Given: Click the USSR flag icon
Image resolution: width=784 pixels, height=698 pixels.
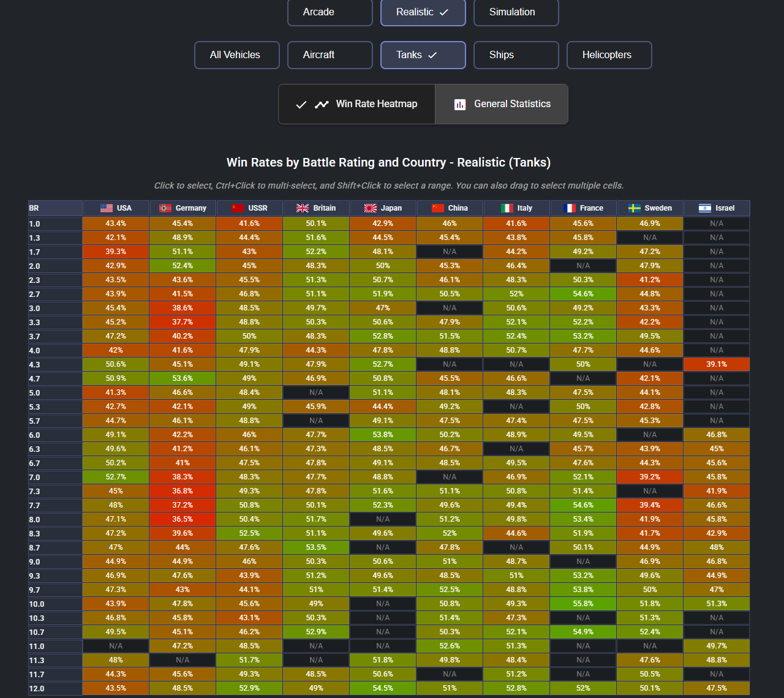Looking at the screenshot, I should tap(237, 208).
